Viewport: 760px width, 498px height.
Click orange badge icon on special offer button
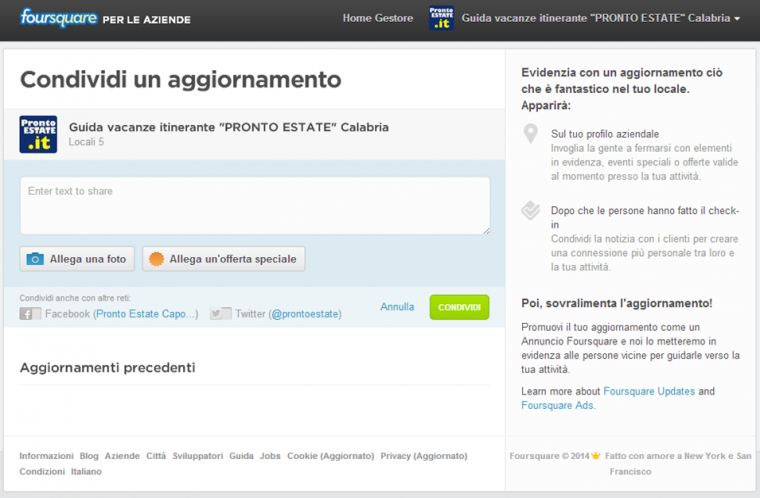[x=156, y=258]
